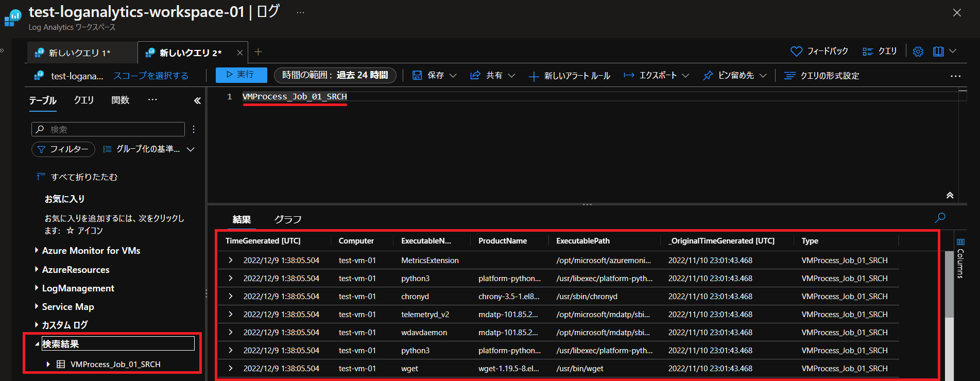Expand the LogManagement group
Viewport: 980px width, 381px height.
[37, 288]
